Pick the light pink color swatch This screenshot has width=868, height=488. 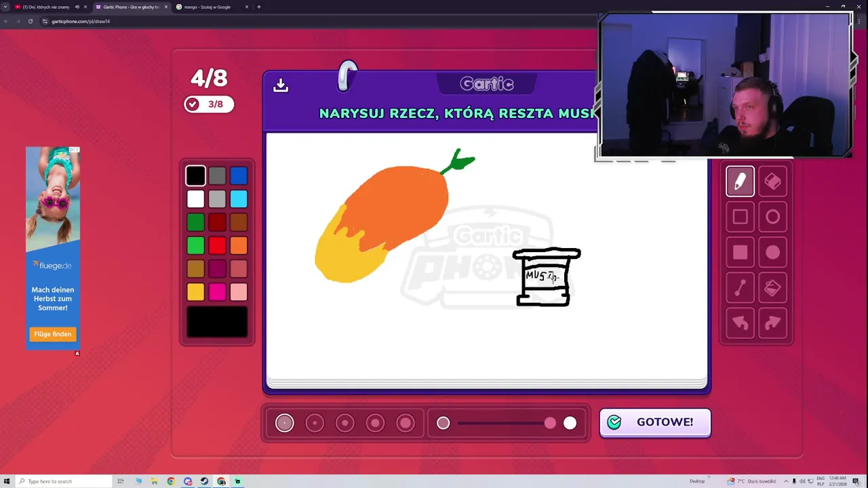click(239, 291)
